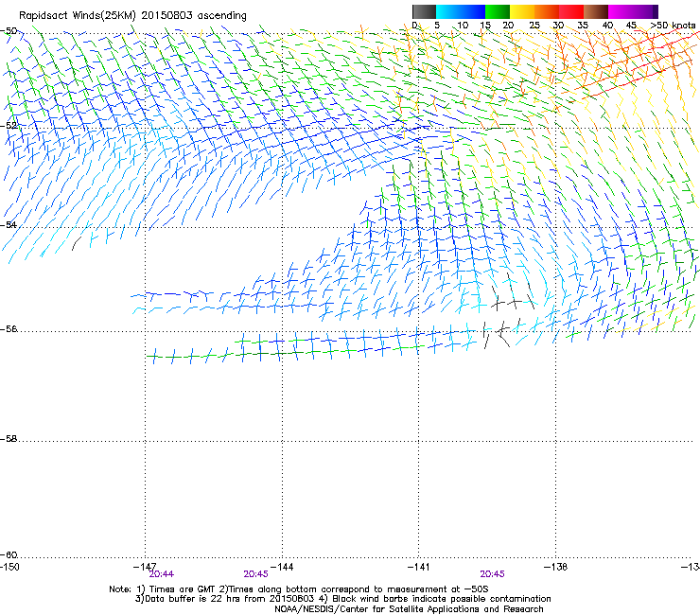Viewport: 700px width, 615px height.
Task: Click the lone black barb near -54 latitude
Action: [x=77, y=244]
